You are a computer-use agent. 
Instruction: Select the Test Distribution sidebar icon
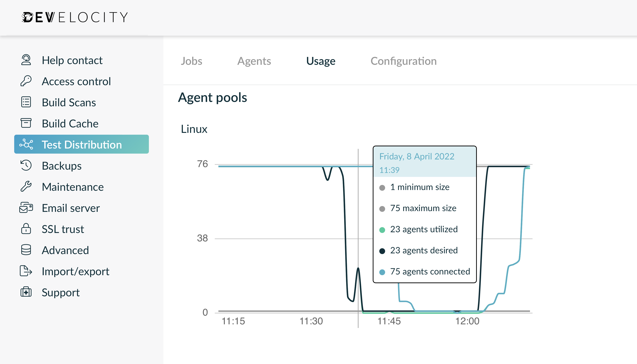(x=27, y=144)
